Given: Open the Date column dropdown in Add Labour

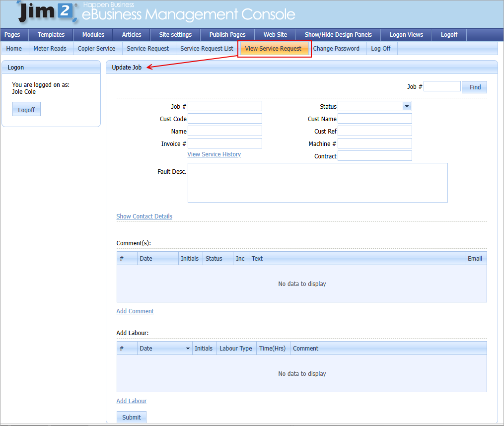Looking at the screenshot, I should point(188,348).
